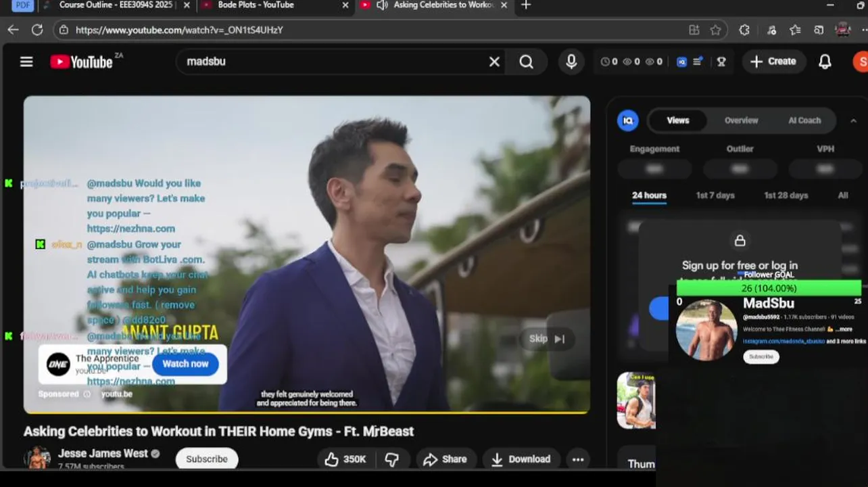Open more actions ellipsis below video
This screenshot has height=487, width=868.
click(x=578, y=459)
